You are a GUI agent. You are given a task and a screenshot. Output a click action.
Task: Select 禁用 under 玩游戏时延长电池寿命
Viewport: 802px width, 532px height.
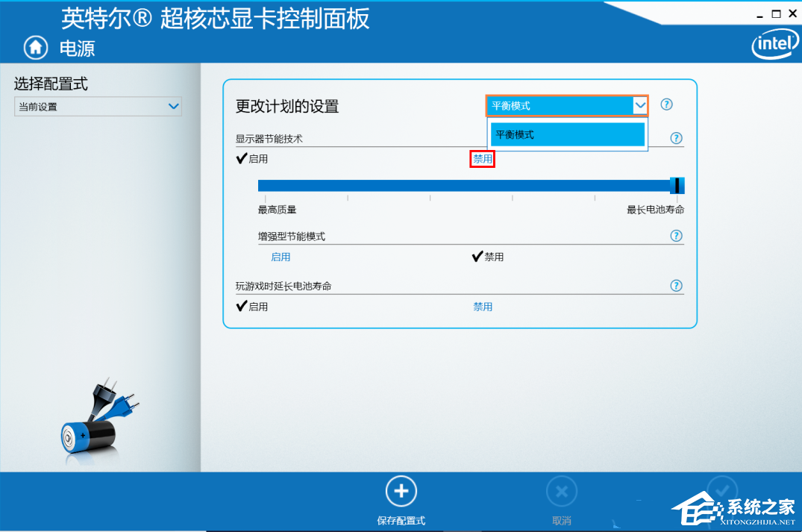(x=483, y=307)
